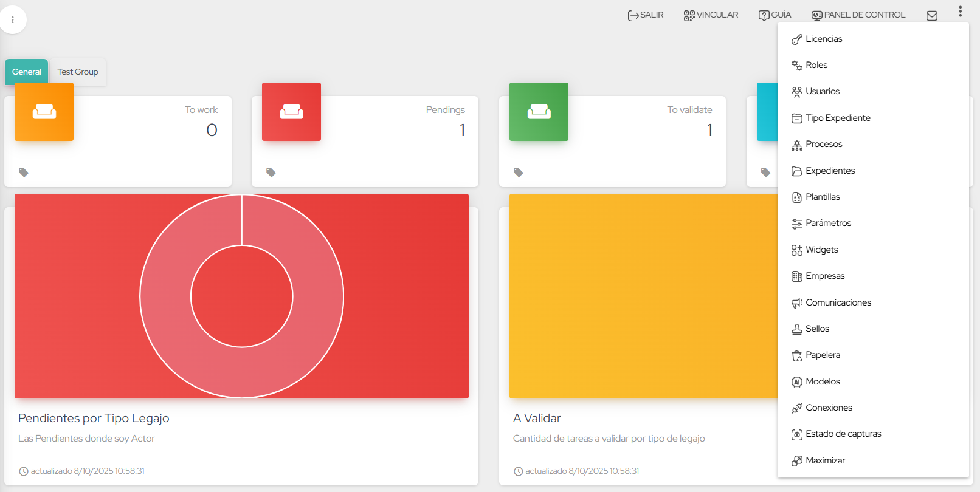980x492 pixels.
Task: Open the GUÍA help link
Action: [x=775, y=15]
